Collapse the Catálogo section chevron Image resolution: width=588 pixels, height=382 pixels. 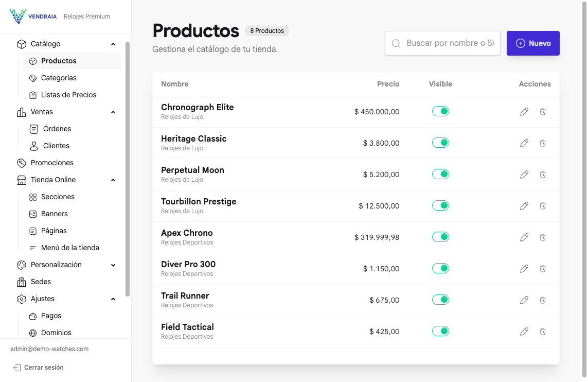pos(113,44)
